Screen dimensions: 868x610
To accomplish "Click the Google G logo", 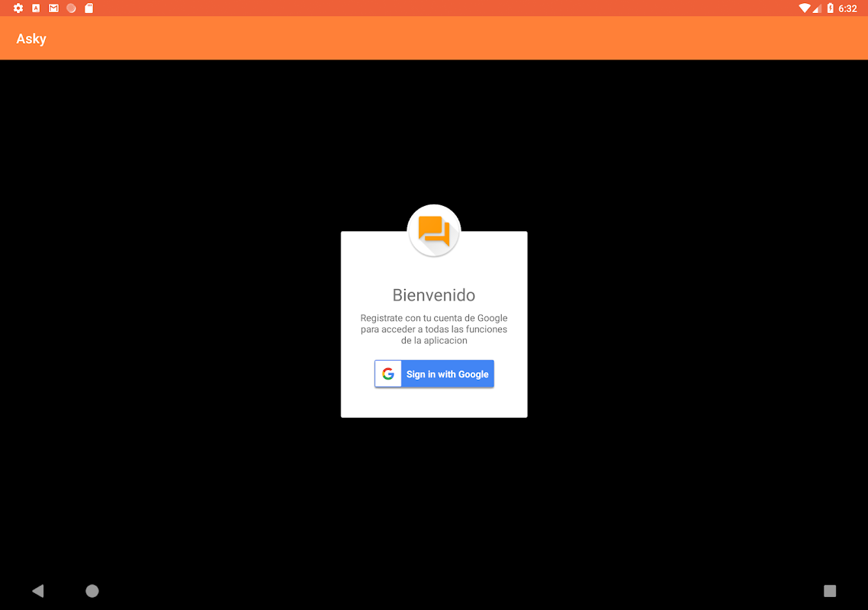I will pos(388,374).
